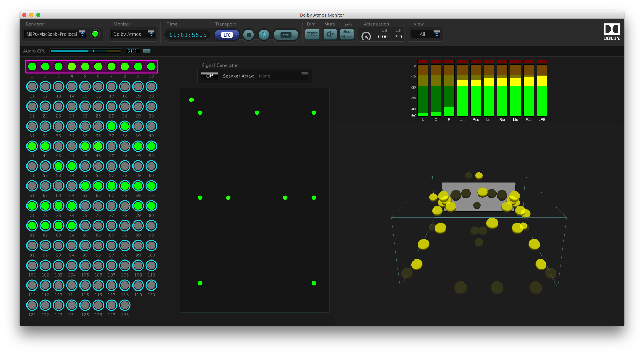
Task: Click the attenuation dB value 0.00
Action: [383, 37]
